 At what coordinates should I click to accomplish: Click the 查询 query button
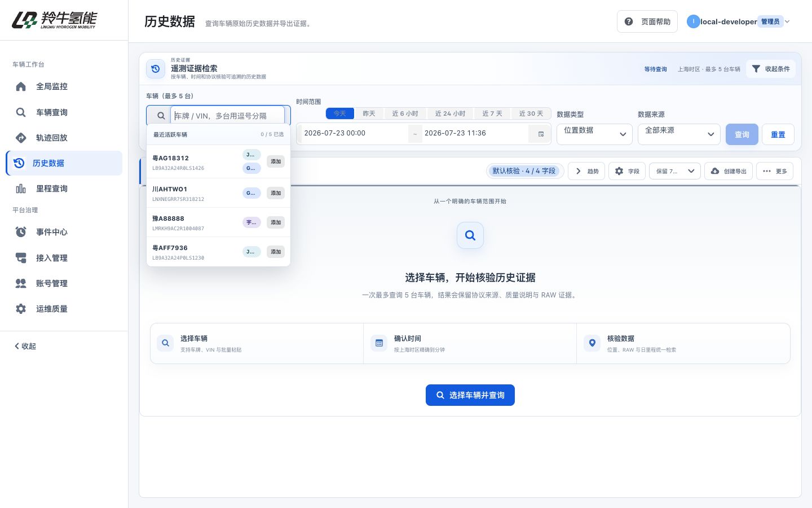[742, 134]
